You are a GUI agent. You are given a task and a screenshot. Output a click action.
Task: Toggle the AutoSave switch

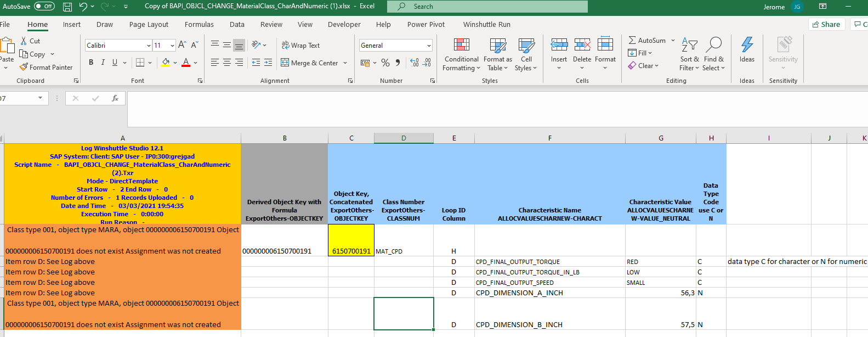[44, 7]
